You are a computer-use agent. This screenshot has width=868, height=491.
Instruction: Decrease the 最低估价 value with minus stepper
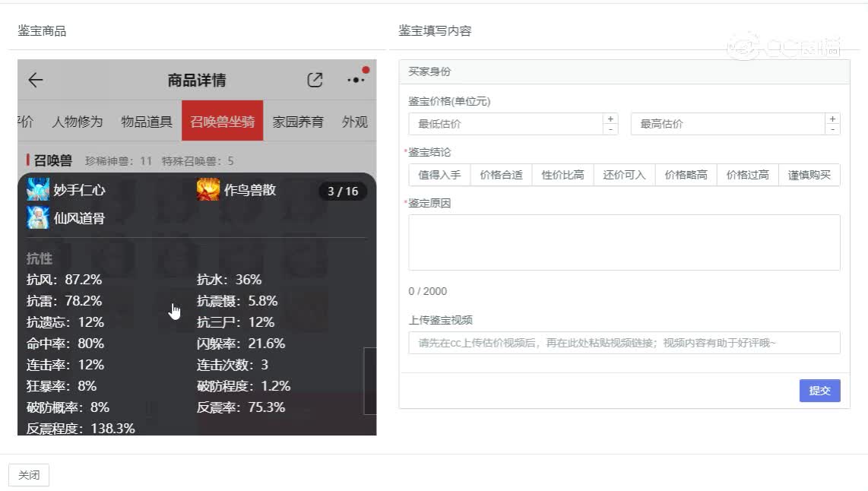[610, 129]
